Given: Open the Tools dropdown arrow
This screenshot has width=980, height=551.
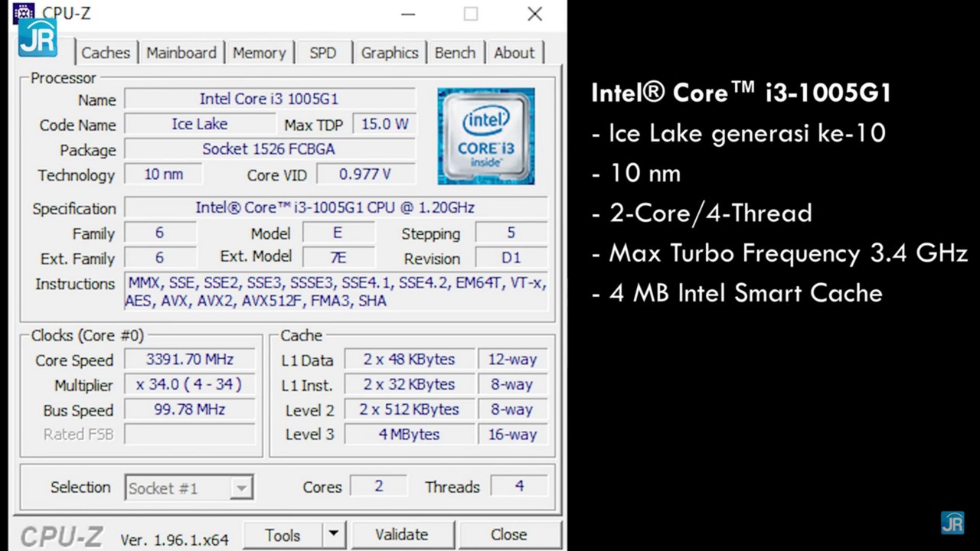Looking at the screenshot, I should coord(333,535).
